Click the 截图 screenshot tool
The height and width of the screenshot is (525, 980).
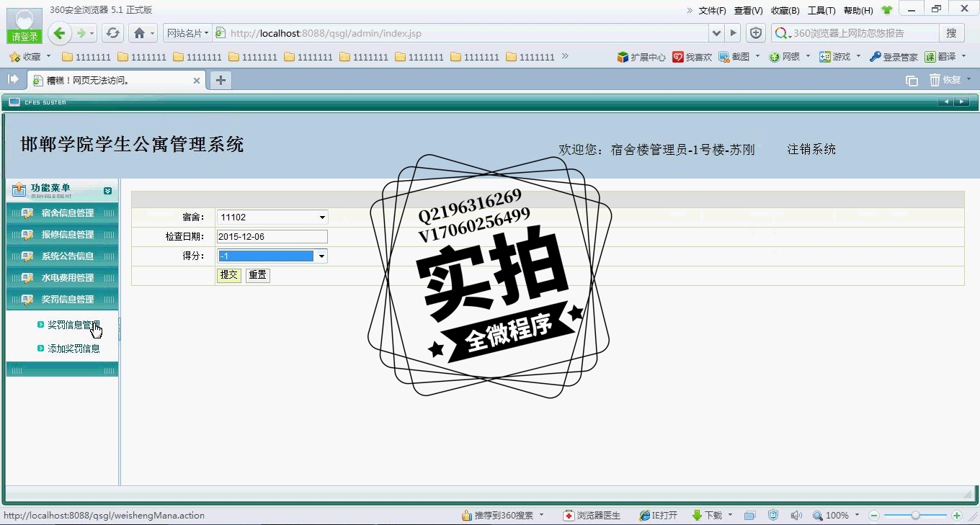coord(734,57)
